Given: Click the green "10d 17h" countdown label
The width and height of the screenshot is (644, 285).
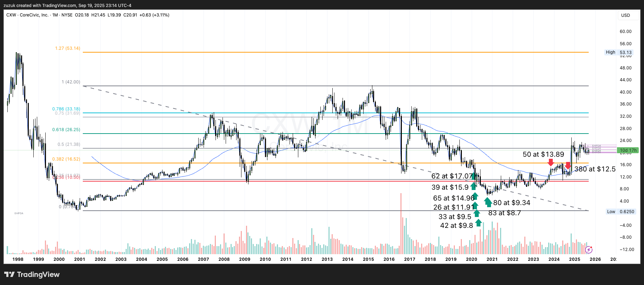Looking at the screenshot, I should (x=628, y=150).
